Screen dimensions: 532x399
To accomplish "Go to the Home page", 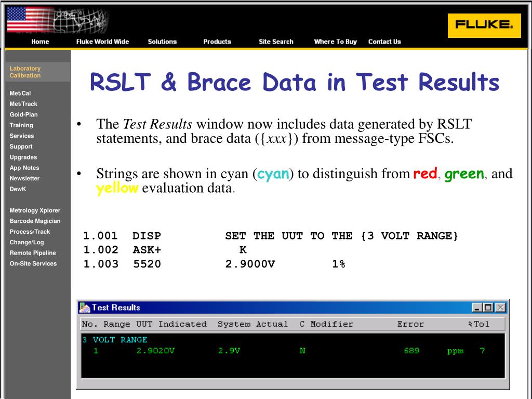I will [x=40, y=42].
